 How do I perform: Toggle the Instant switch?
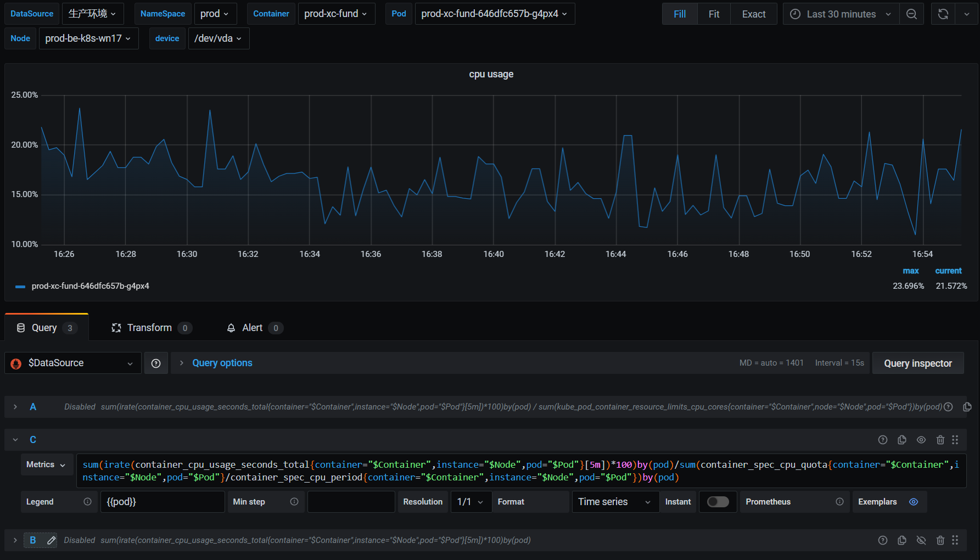(718, 502)
